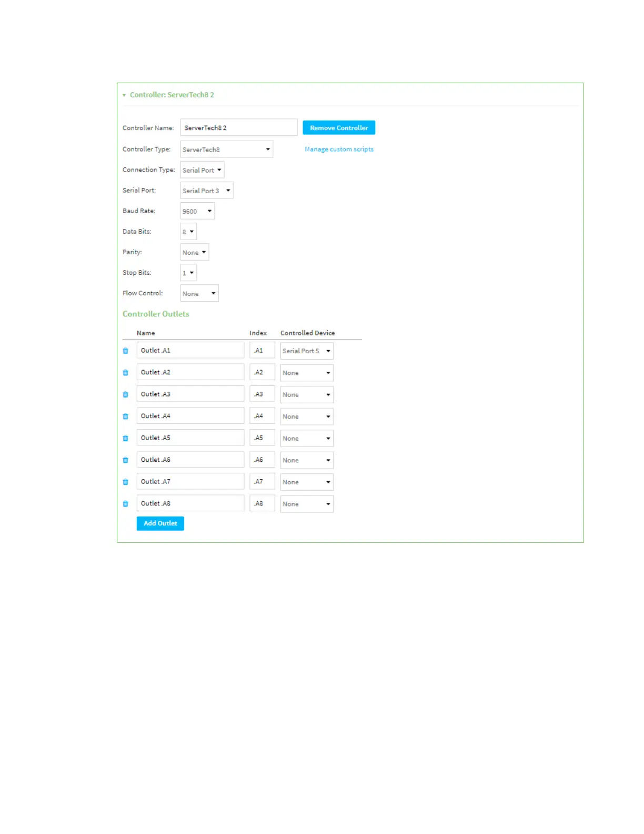This screenshot has width=644, height=834.
Task: Delete Outlet .A7 with its trash icon
Action: (125, 482)
